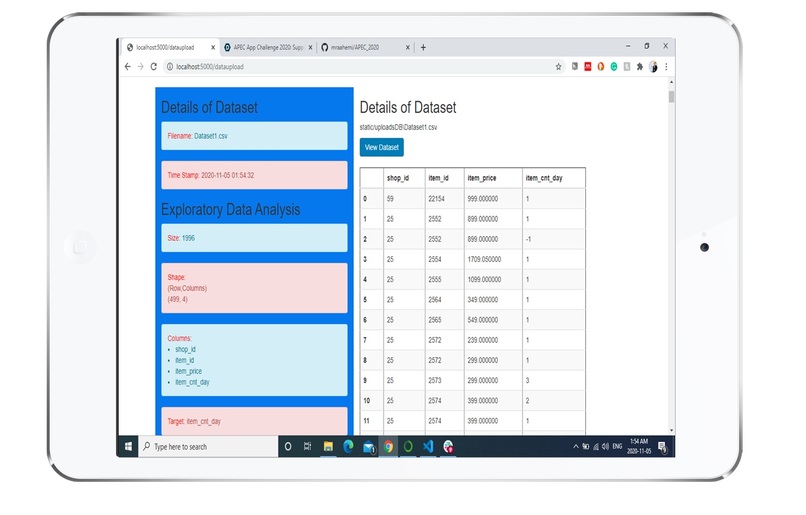The image size is (806, 515).
Task: Show hidden system tray icons
Action: tap(576, 446)
